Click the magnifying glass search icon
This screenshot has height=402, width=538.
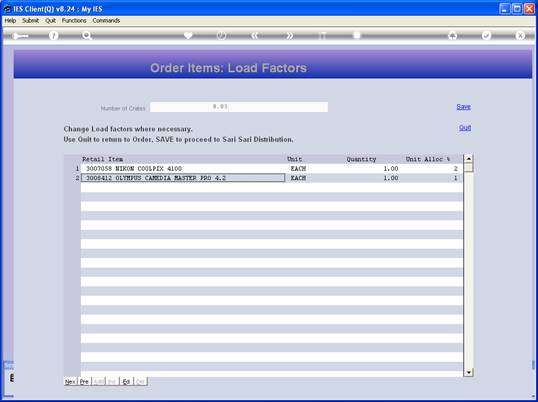pyautogui.click(x=87, y=35)
